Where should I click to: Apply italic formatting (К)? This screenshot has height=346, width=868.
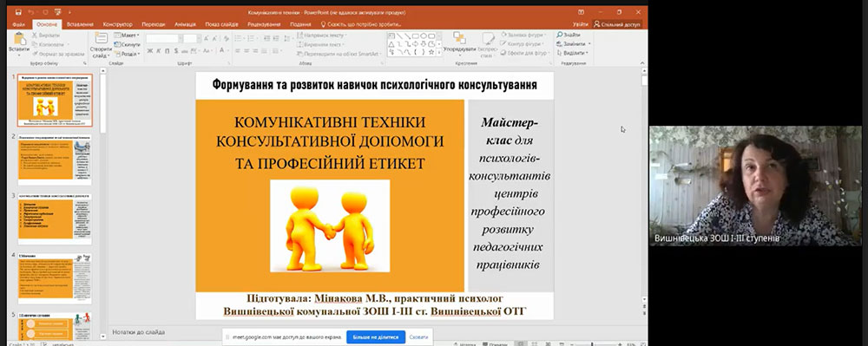click(158, 51)
